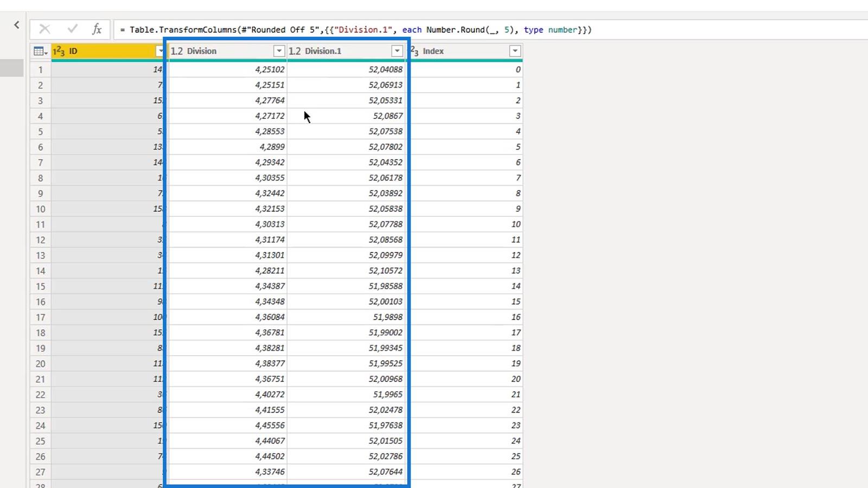Click Division.1 cell 51,97638

click(346, 425)
